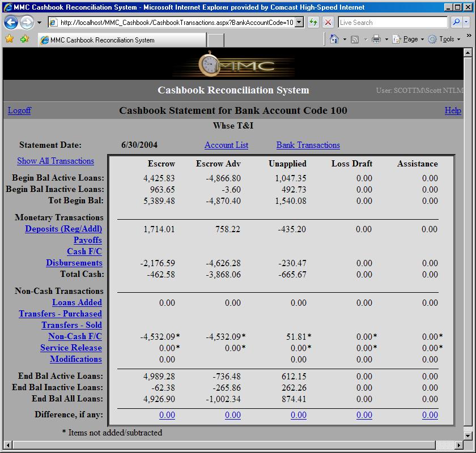The height and width of the screenshot is (453, 476).
Task: Click the Live Search magnifier button
Action: tap(456, 23)
